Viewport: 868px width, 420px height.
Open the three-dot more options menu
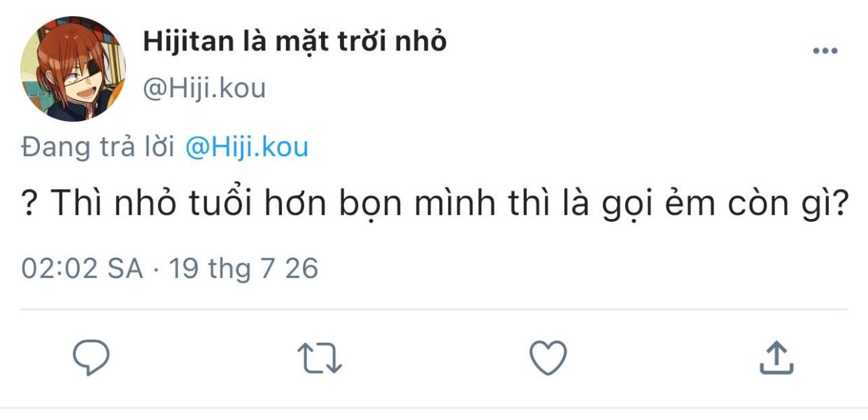tap(825, 51)
